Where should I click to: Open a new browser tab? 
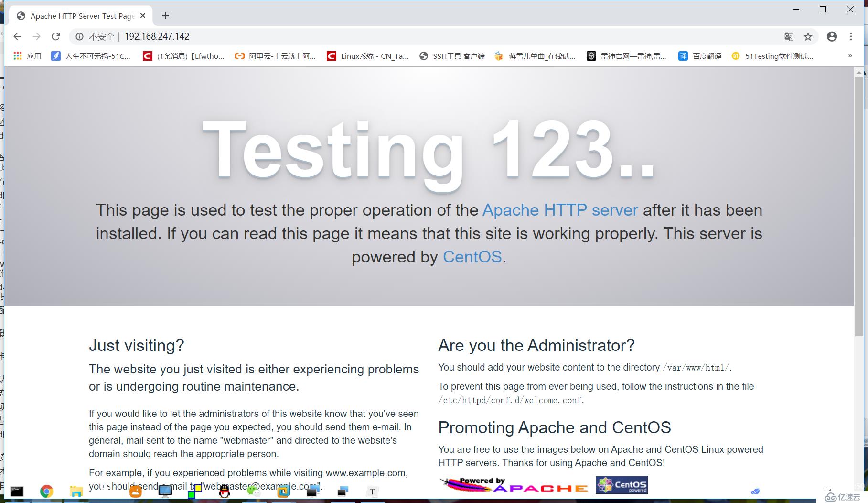pos(165,16)
